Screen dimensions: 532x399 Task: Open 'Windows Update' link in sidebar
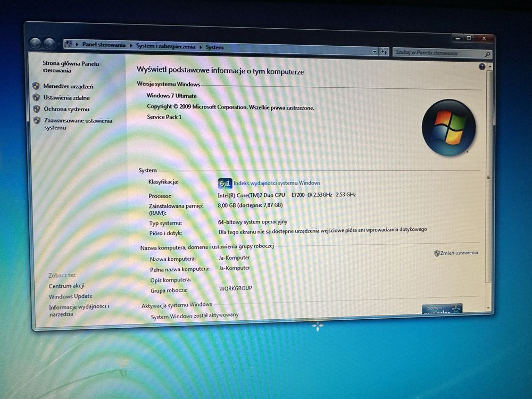tap(70, 296)
